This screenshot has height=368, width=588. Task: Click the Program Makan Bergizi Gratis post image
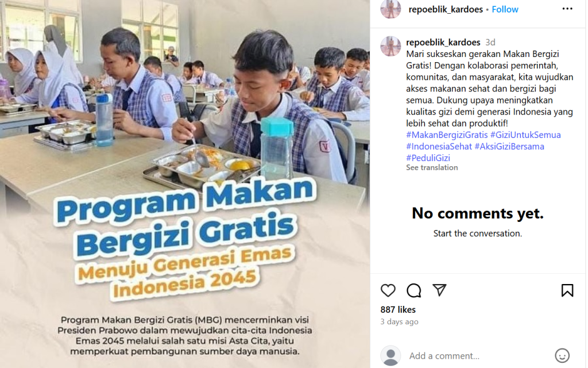(185, 184)
